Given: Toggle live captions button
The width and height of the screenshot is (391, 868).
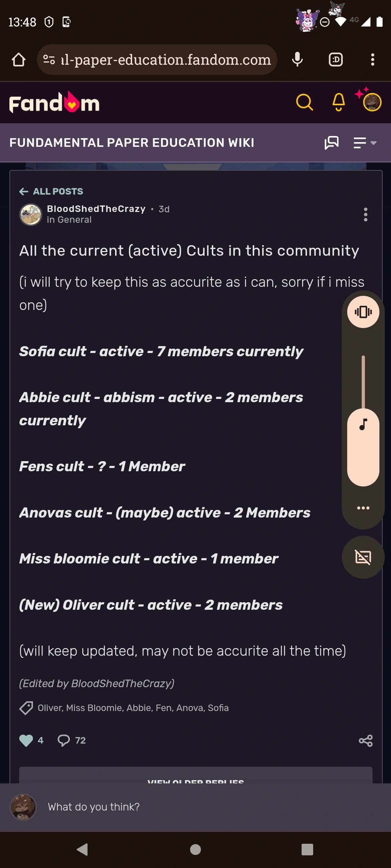Looking at the screenshot, I should click(x=363, y=557).
